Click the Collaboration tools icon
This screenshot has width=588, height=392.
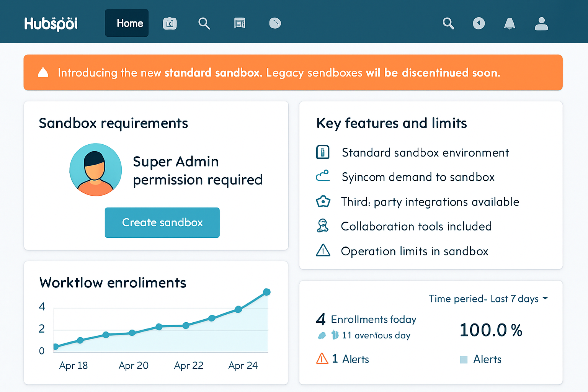pos(323,225)
